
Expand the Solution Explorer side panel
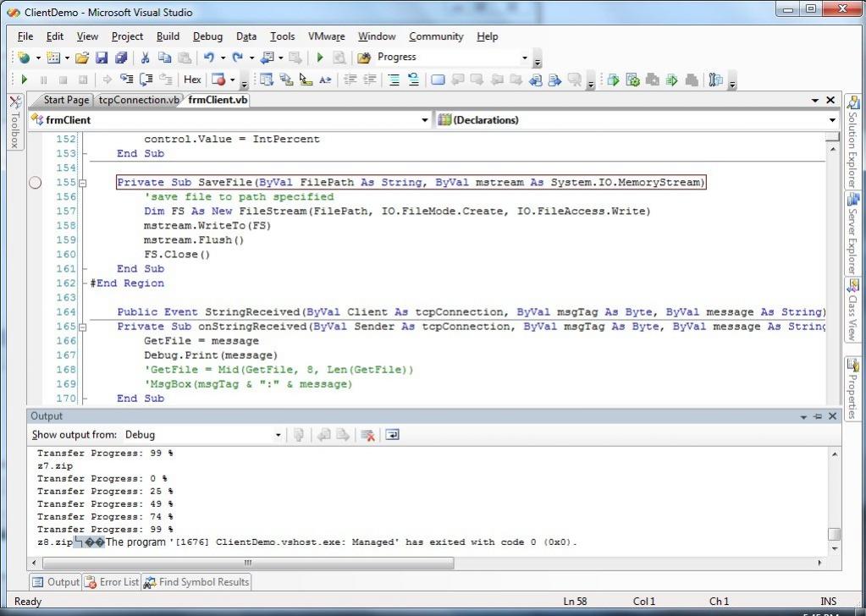[x=852, y=141]
